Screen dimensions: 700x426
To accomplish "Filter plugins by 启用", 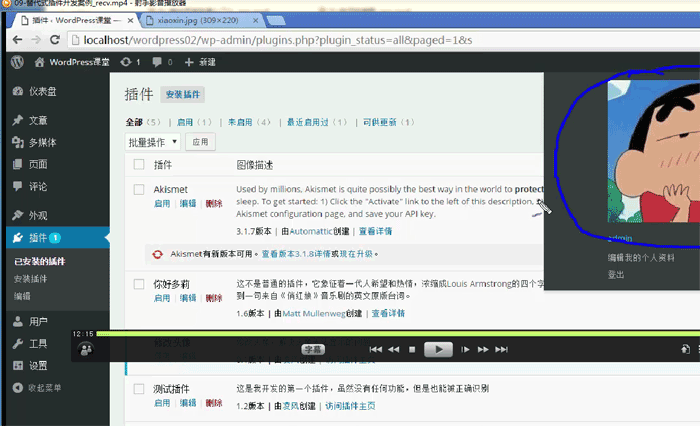I will [x=185, y=122].
